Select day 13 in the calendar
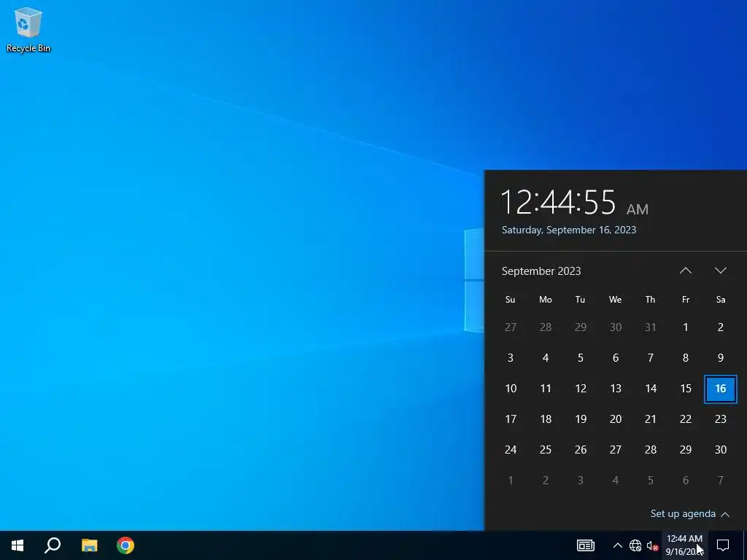 (x=616, y=389)
